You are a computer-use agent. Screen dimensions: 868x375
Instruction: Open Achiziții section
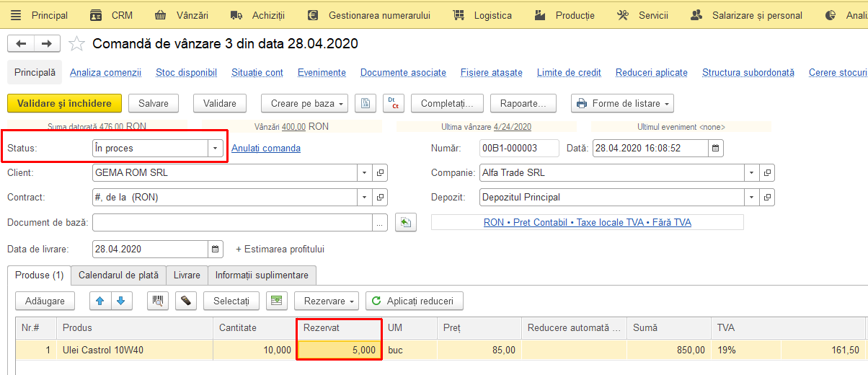pos(257,15)
